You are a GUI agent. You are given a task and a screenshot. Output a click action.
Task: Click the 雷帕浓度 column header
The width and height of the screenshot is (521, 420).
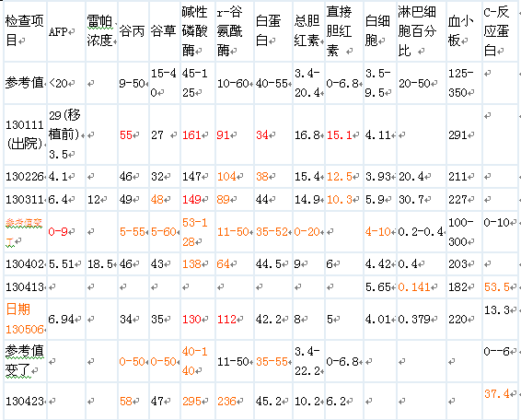(101, 31)
